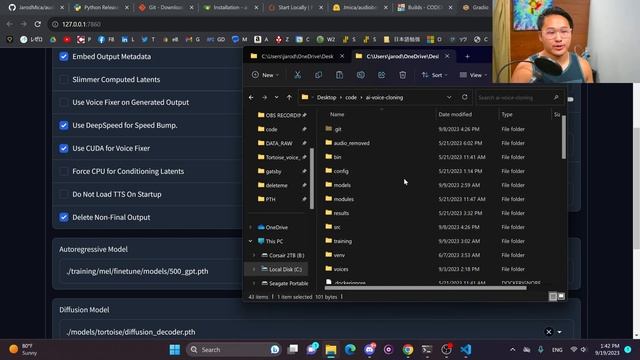Viewport: 640px width, 360px height.
Task: Add a new File Explorer tab
Action: point(467,56)
